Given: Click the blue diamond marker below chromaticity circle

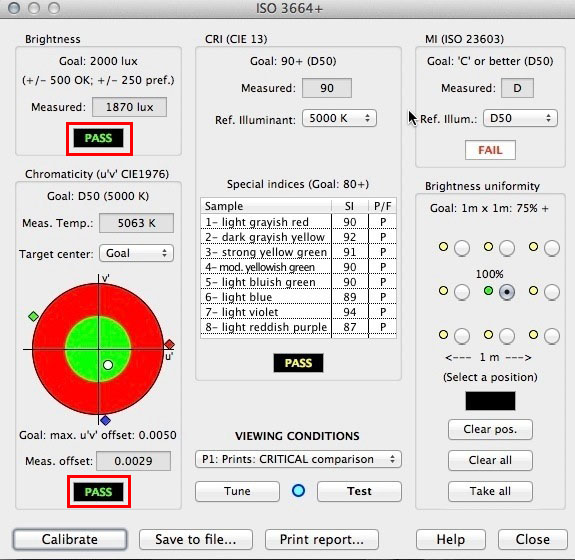Looking at the screenshot, I should point(106,420).
